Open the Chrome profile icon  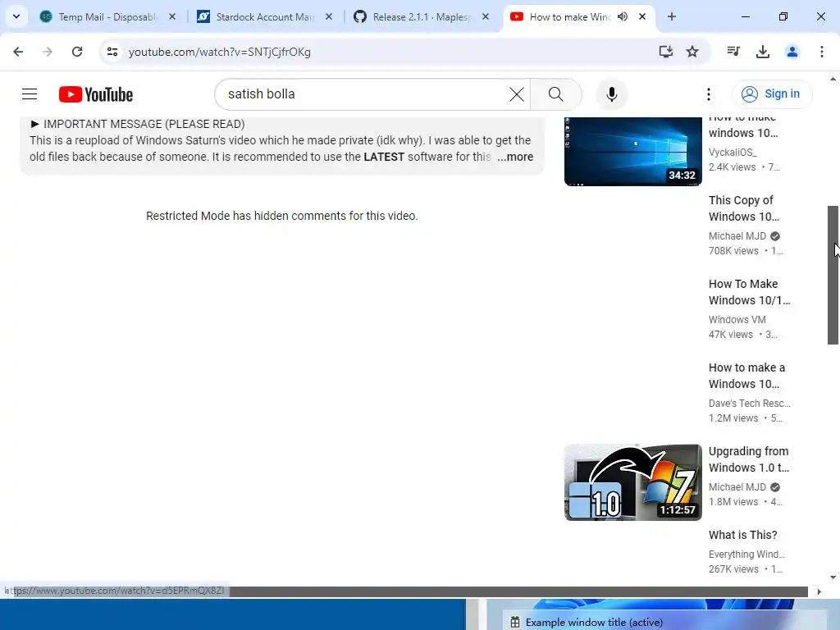click(792, 52)
